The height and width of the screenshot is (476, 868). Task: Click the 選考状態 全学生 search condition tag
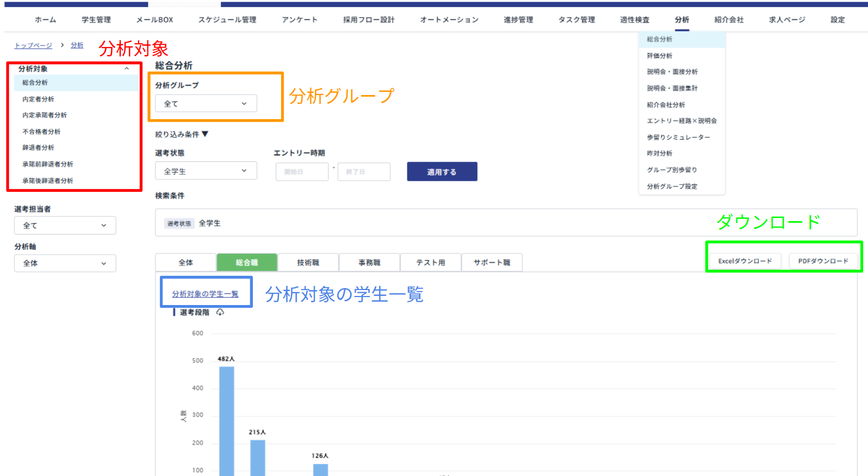click(x=193, y=223)
